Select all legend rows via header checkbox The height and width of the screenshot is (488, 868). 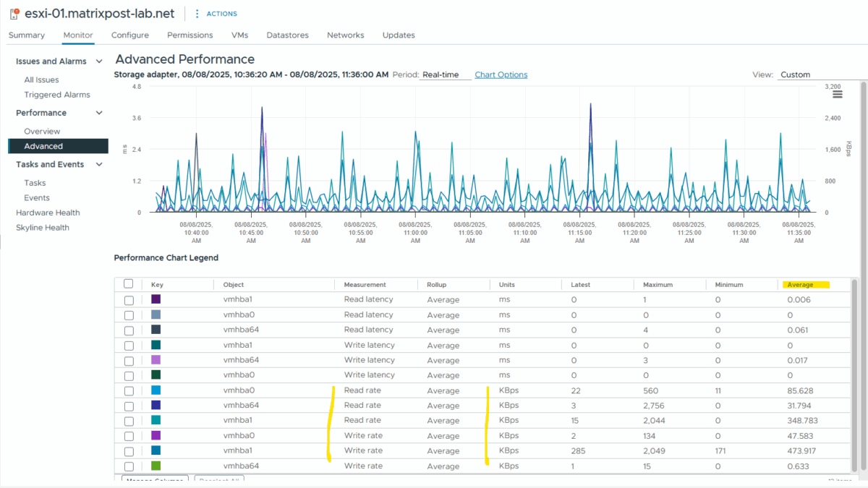click(129, 284)
